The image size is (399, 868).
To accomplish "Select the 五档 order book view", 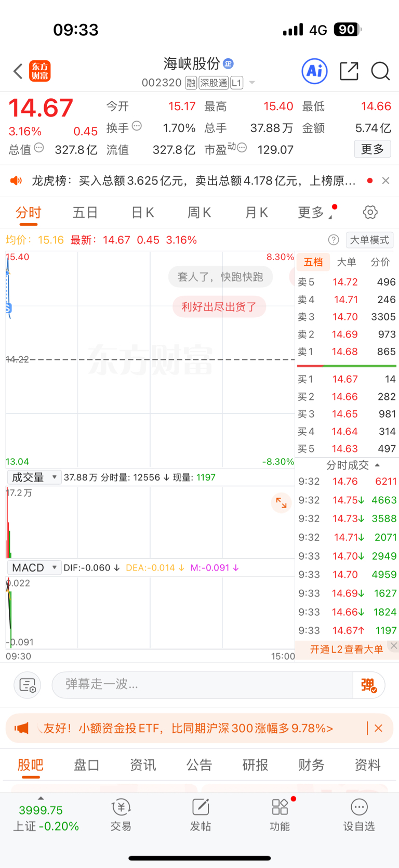I will tap(313, 262).
